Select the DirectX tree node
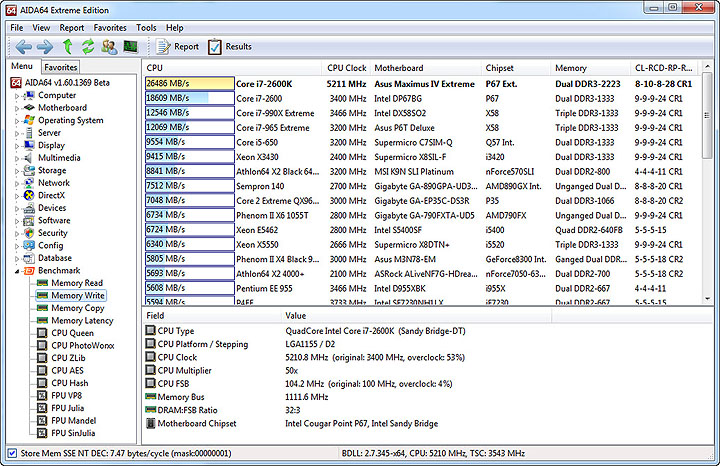 tap(51, 195)
